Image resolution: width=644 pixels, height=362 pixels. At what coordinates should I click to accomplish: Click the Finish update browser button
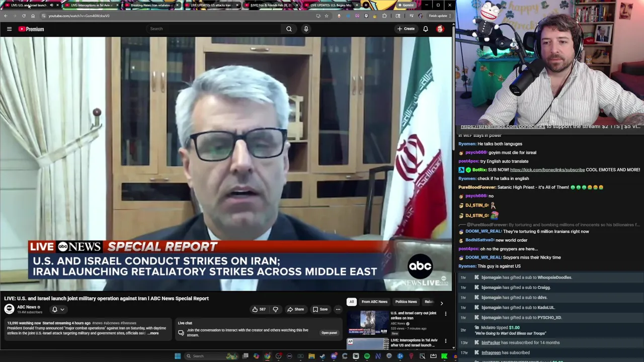(440, 16)
